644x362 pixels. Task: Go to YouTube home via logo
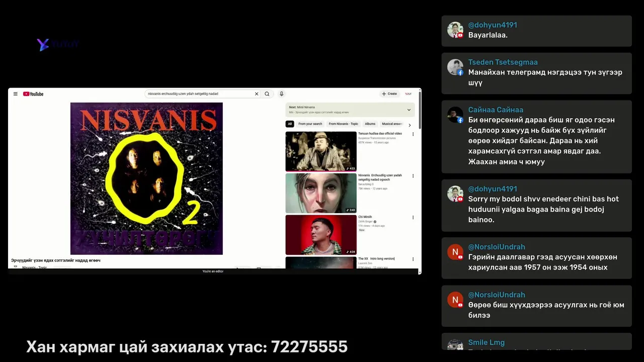pyautogui.click(x=33, y=94)
